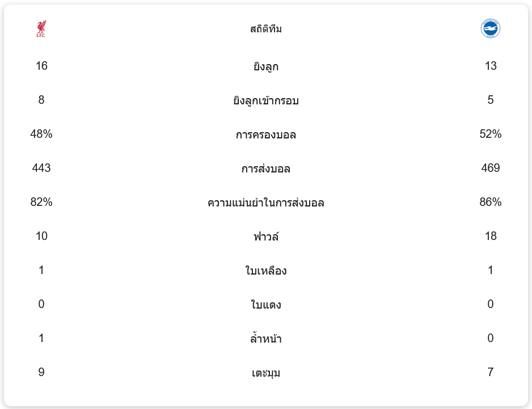The height and width of the screenshot is (409, 532).
Task: Select Liverpool's 48% possession value
Action: pos(41,134)
